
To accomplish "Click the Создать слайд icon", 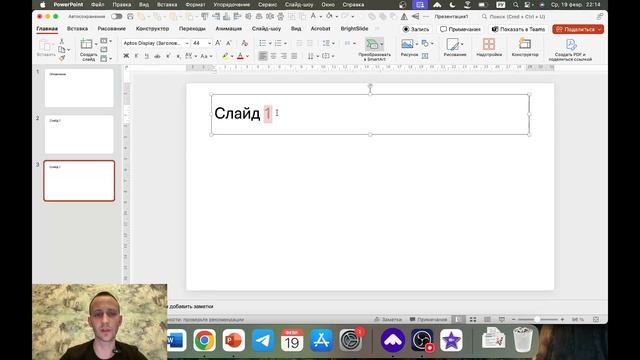I will click(87, 44).
